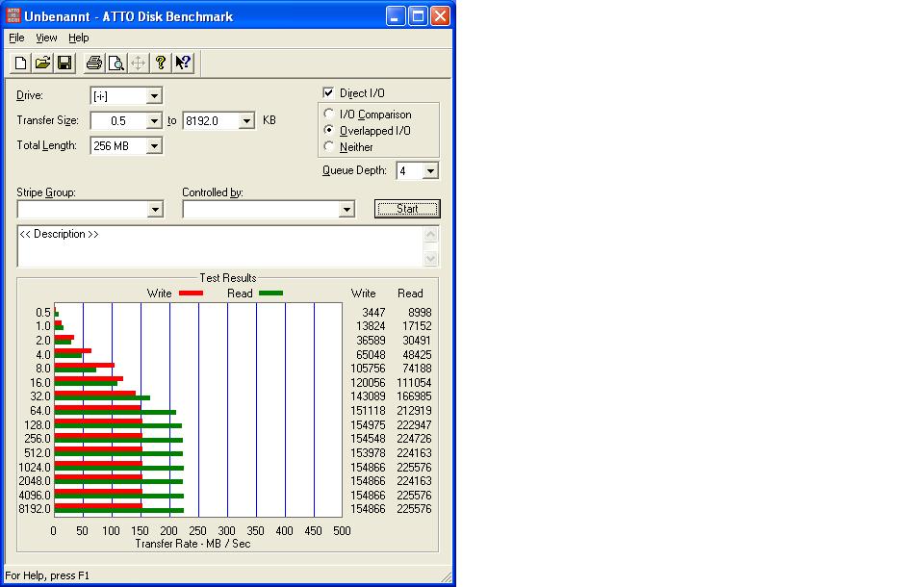Open the Drive dropdown
Screen dimensions: 924x587
point(154,95)
